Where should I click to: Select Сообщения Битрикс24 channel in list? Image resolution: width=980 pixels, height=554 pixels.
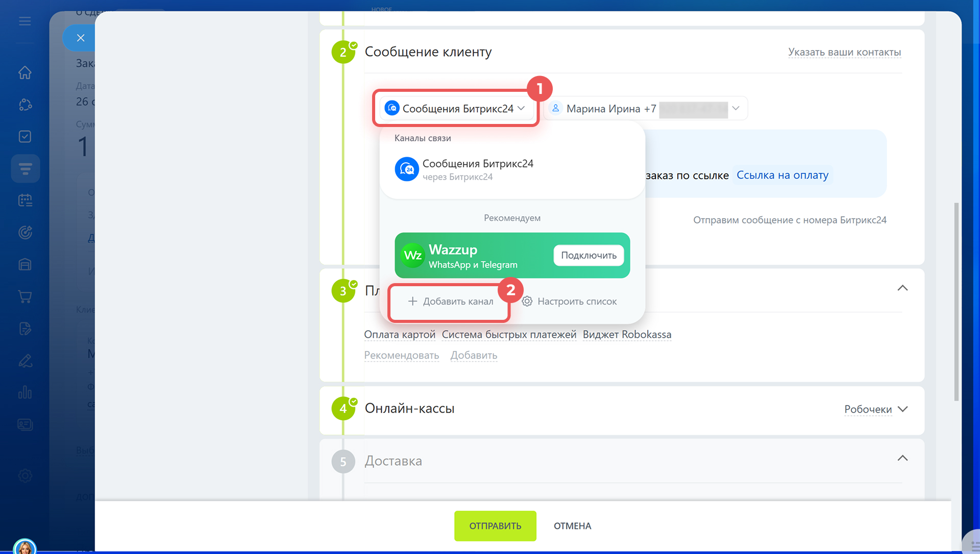[x=477, y=169]
